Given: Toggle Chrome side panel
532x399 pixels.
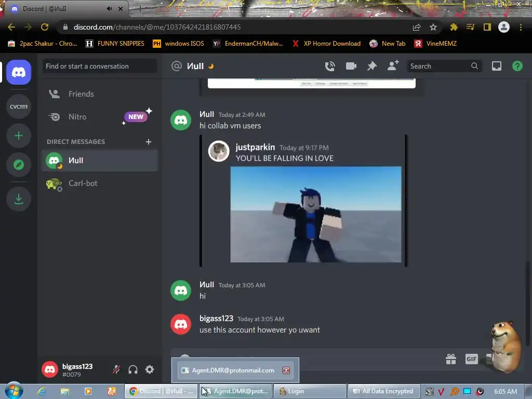Looking at the screenshot, I should click(x=487, y=27).
